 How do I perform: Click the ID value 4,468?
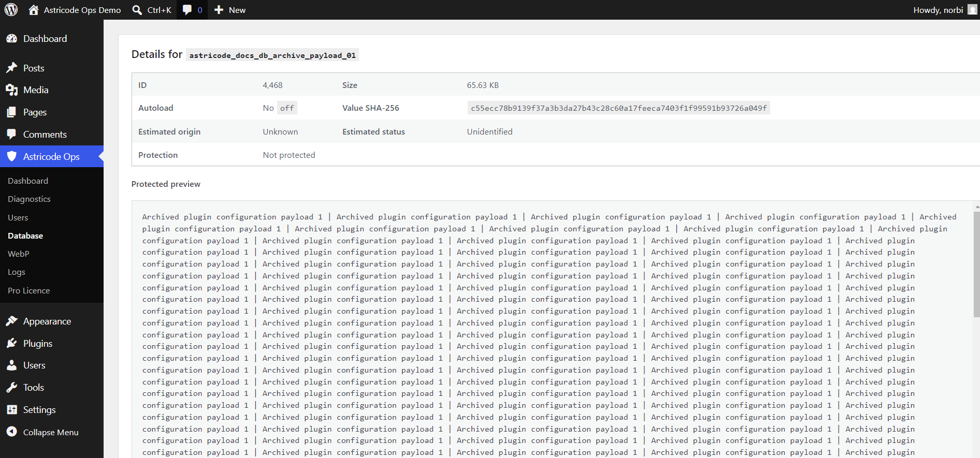click(x=272, y=85)
